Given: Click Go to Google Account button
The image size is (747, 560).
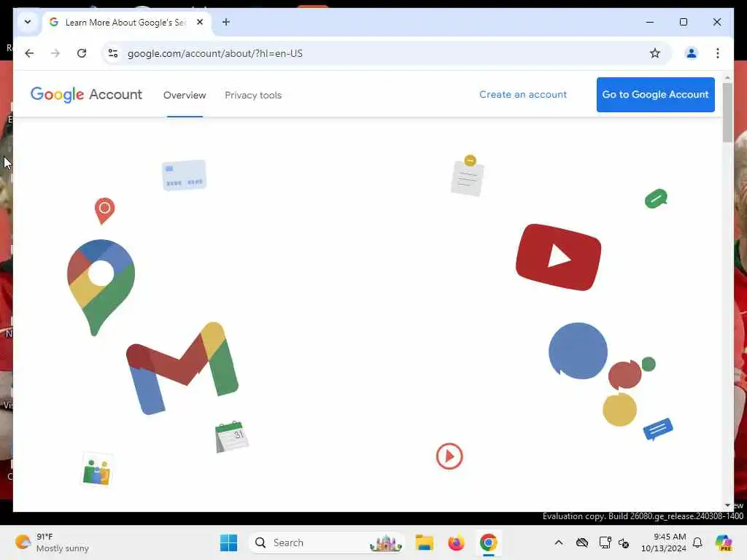Looking at the screenshot, I should point(656,95).
